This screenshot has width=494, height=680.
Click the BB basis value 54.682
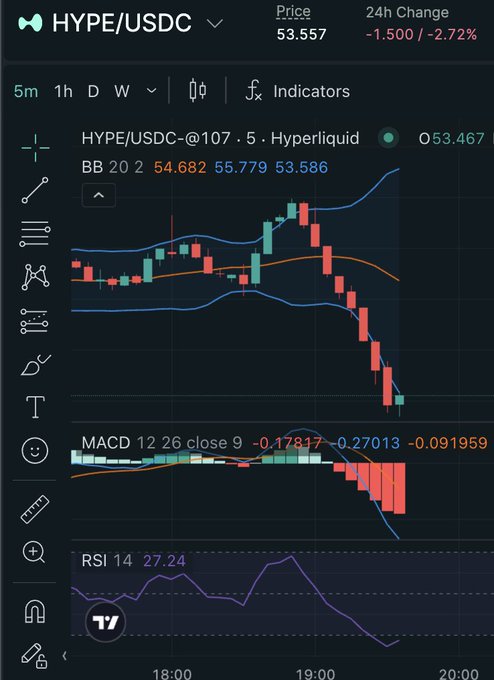[180, 167]
